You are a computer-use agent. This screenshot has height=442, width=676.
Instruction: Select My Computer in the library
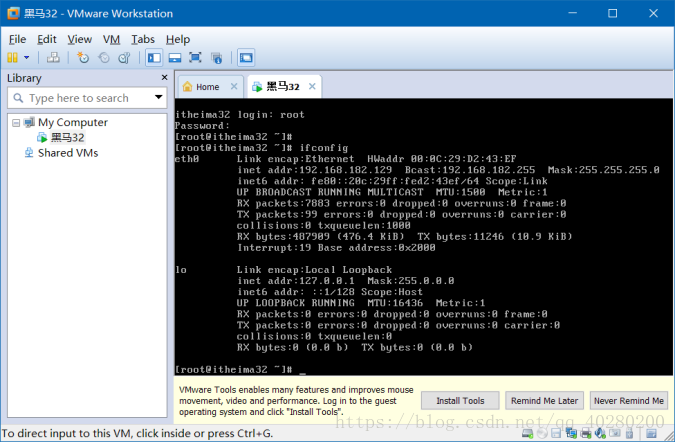(x=73, y=122)
